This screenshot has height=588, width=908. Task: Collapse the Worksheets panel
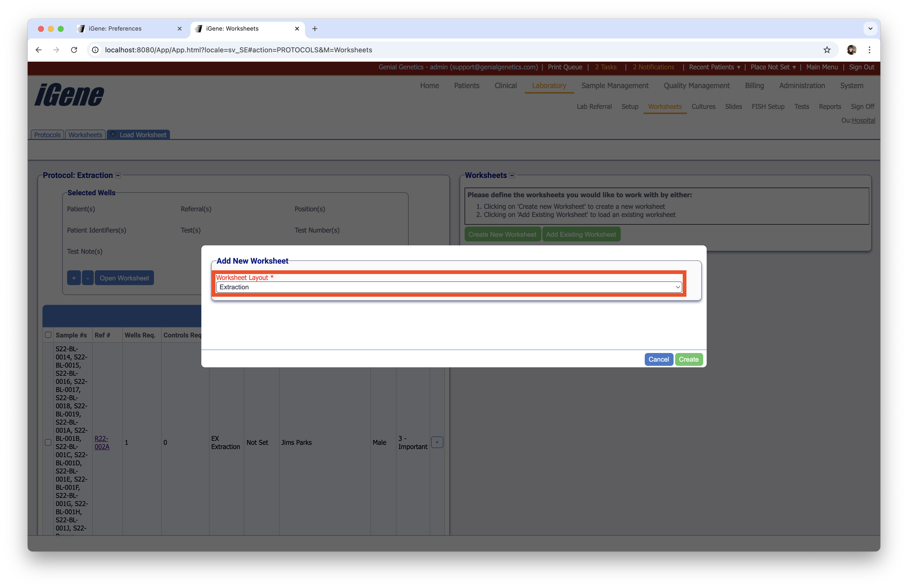click(512, 176)
